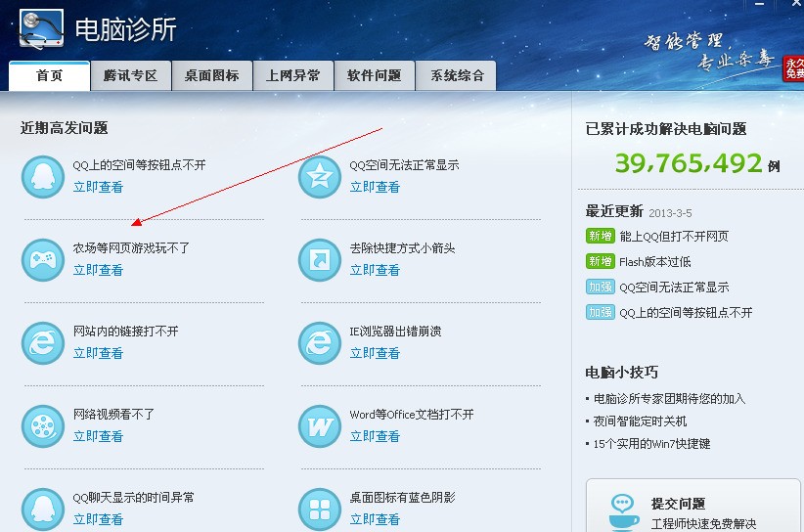Click the title text 网络视频看不了

click(x=113, y=414)
